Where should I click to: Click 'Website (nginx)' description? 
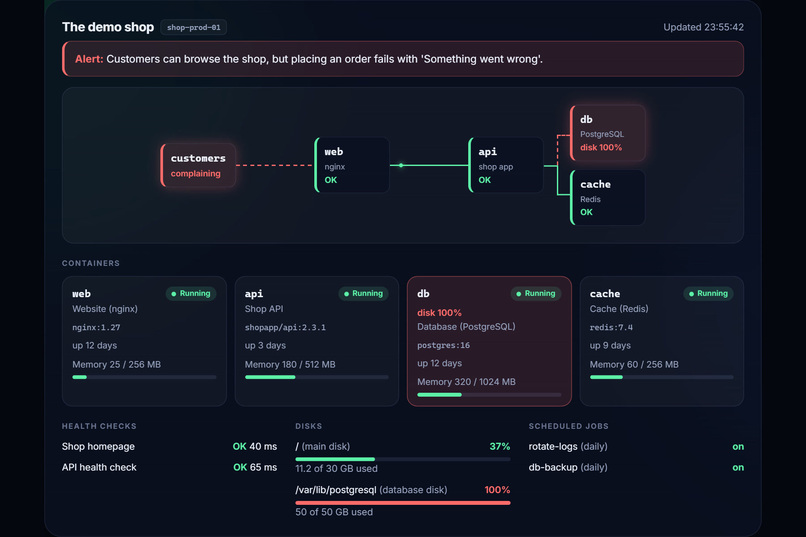pos(105,309)
